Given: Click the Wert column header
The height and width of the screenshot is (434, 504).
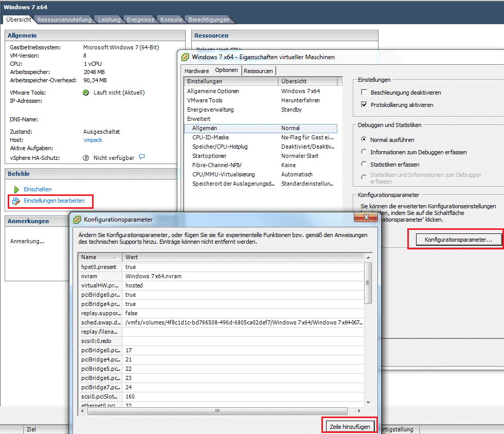Looking at the screenshot, I should click(243, 257).
